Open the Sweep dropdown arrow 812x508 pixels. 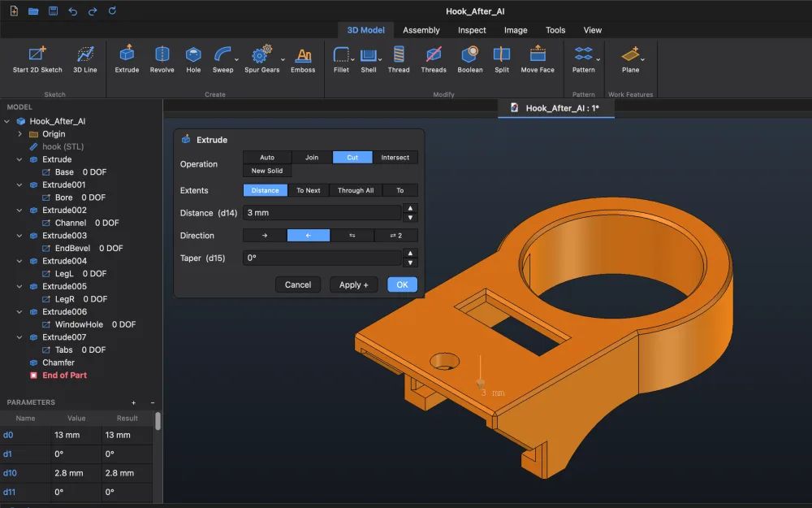236,59
